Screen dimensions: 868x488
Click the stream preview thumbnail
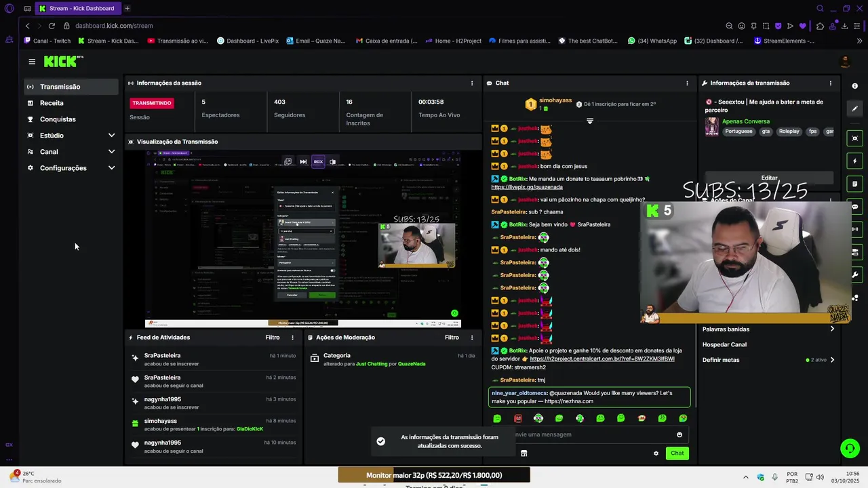(x=303, y=239)
